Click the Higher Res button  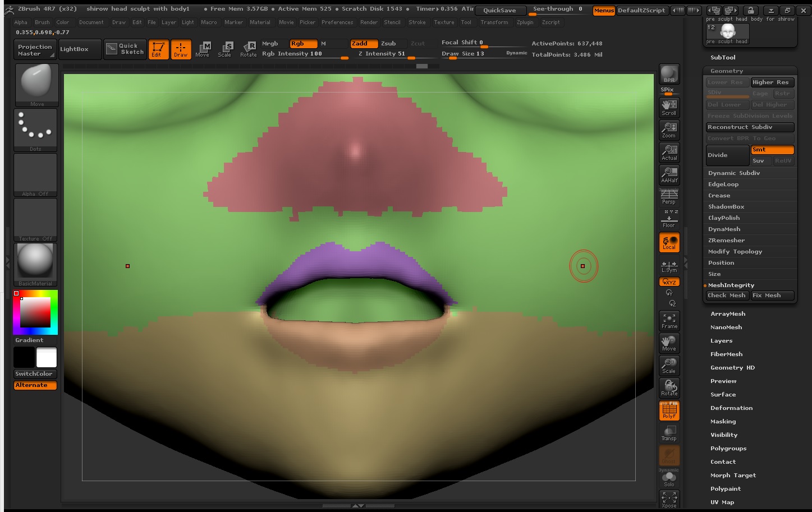tap(772, 82)
